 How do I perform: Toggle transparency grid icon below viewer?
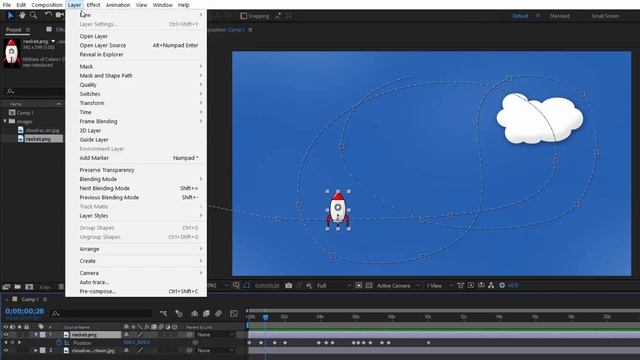(x=369, y=285)
